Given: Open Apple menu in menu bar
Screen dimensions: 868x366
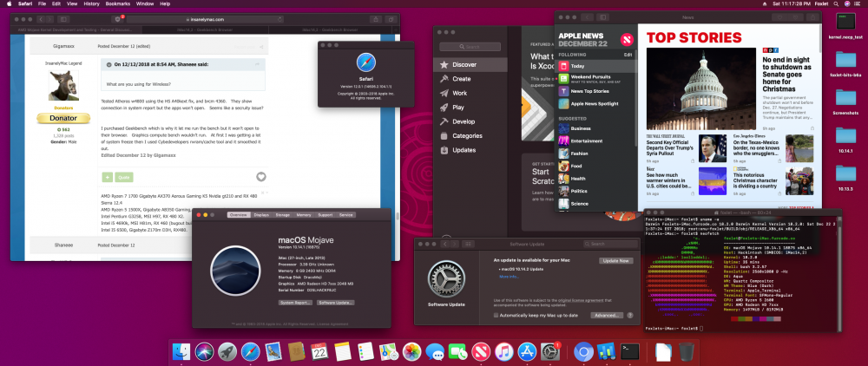Looking at the screenshot, I should 9,3.
